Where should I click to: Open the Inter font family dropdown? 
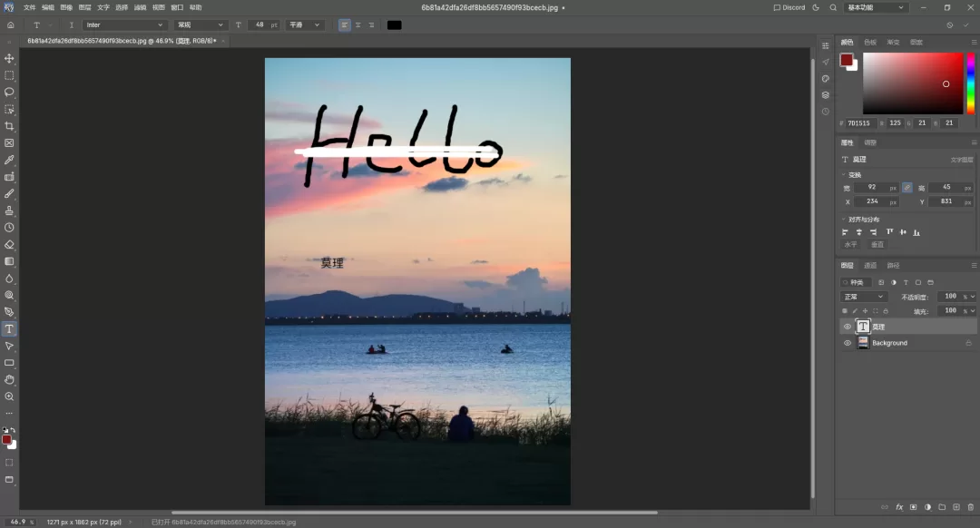click(124, 25)
